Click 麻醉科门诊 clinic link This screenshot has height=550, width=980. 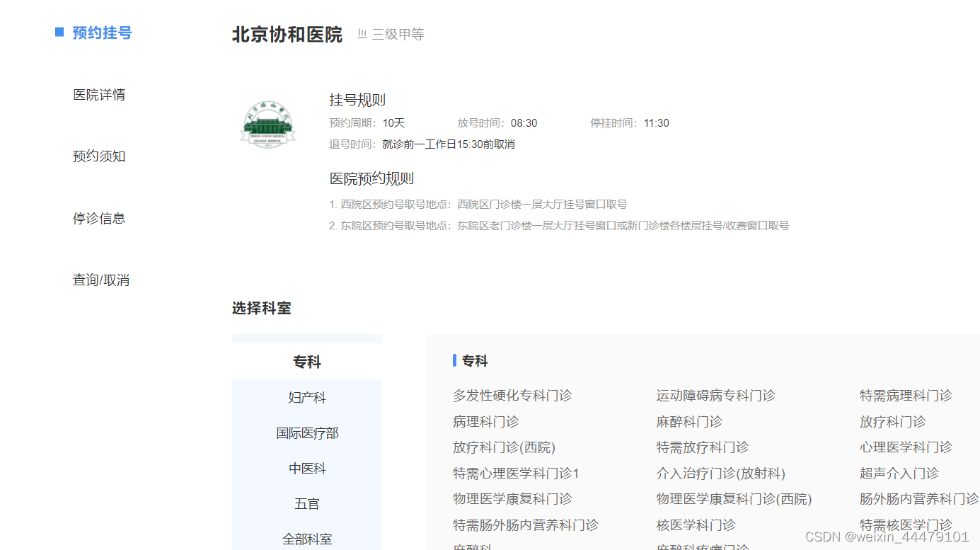690,421
